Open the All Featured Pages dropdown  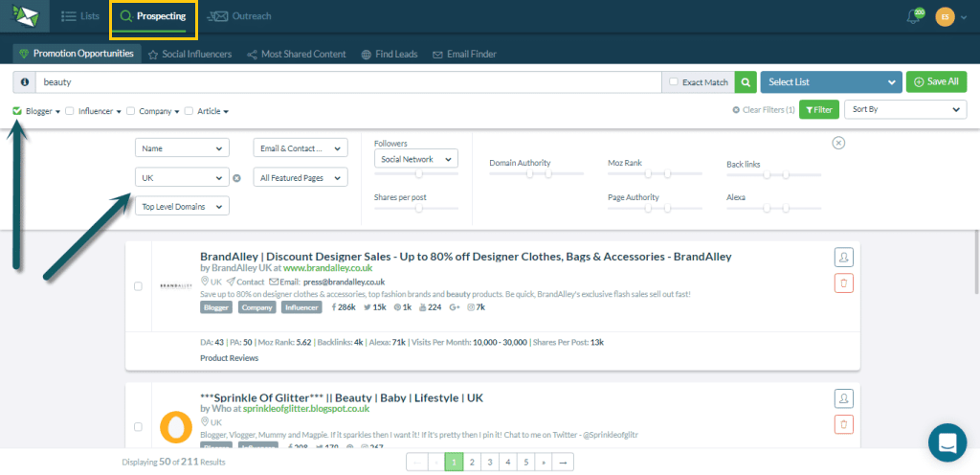(x=300, y=177)
